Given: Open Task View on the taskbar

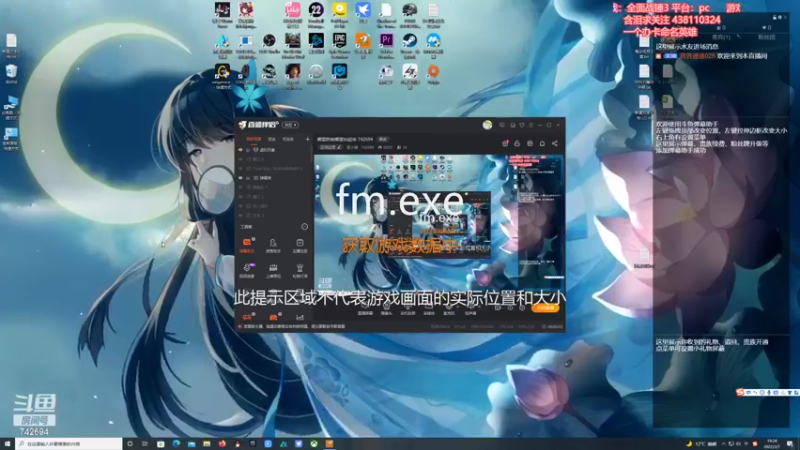Looking at the screenshot, I should 145,444.
